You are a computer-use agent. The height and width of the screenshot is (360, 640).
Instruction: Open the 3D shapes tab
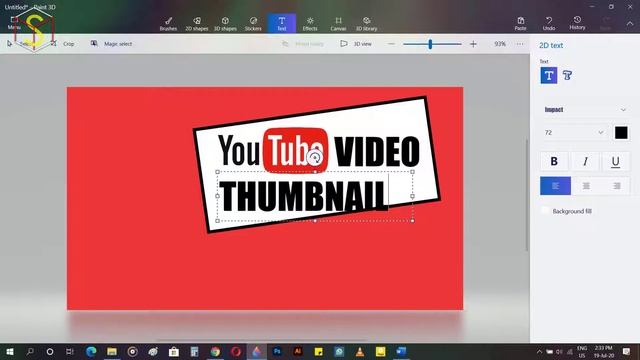(x=225, y=24)
